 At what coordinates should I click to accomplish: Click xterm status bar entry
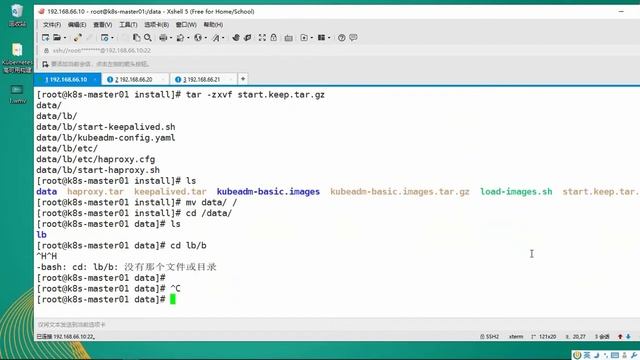coord(516,336)
